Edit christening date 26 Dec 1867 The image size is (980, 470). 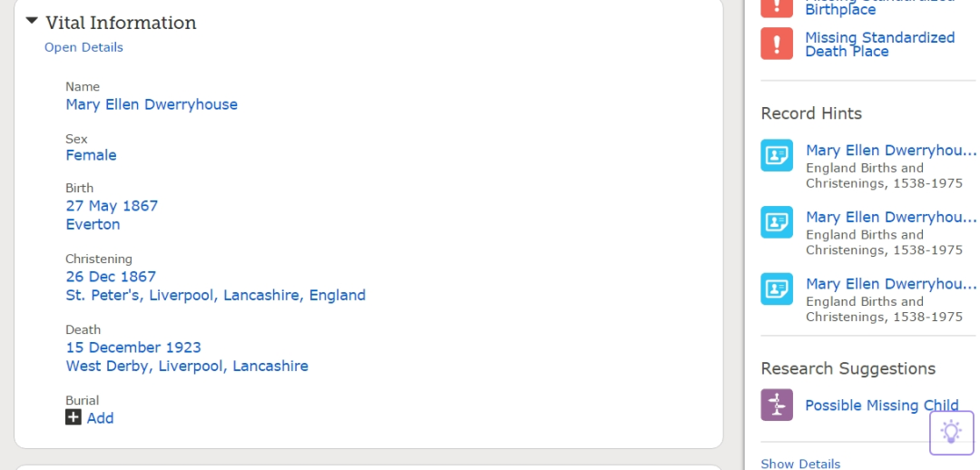click(x=111, y=277)
